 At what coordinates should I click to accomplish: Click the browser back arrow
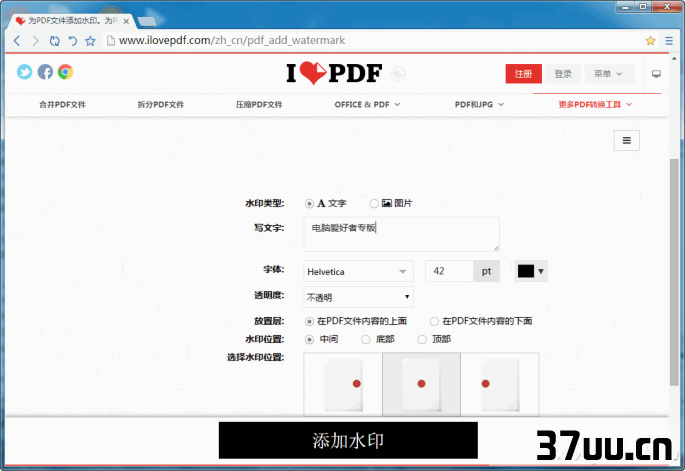[x=17, y=41]
